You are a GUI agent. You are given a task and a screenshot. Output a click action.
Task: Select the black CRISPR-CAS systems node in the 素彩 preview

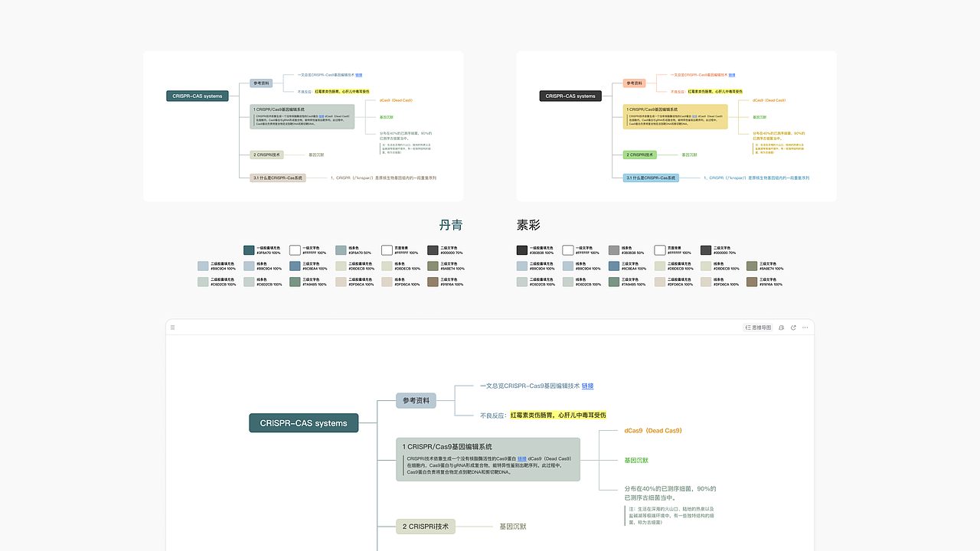pyautogui.click(x=570, y=96)
